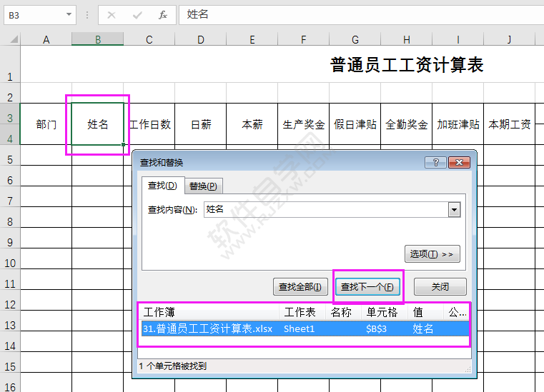Viewport: 544px width, 392px height.
Task: Click the 全勤奖金 header cell
Action: (x=407, y=124)
